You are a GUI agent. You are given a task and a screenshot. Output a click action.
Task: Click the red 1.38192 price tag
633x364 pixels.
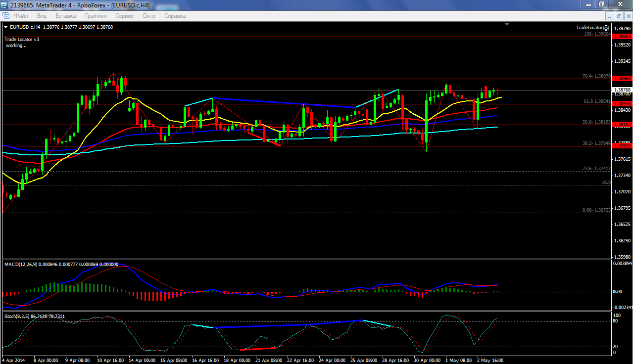622,125
